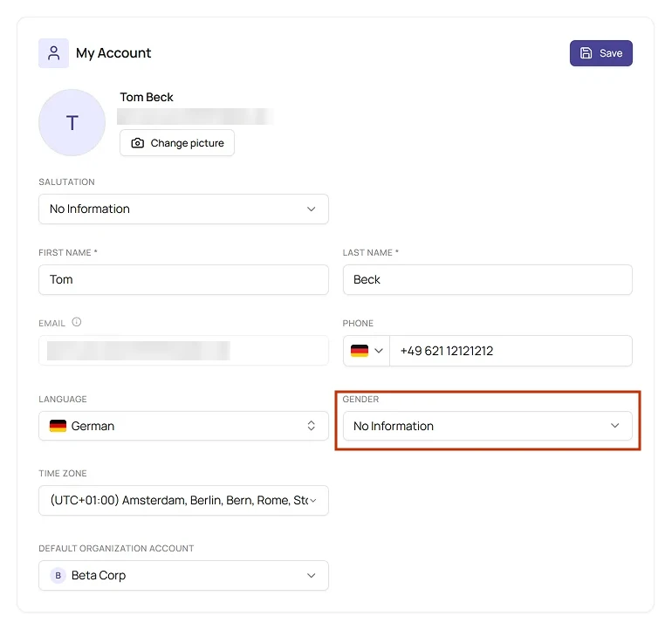Click the round T profile avatar
This screenshot has width=672, height=630.
(x=72, y=122)
